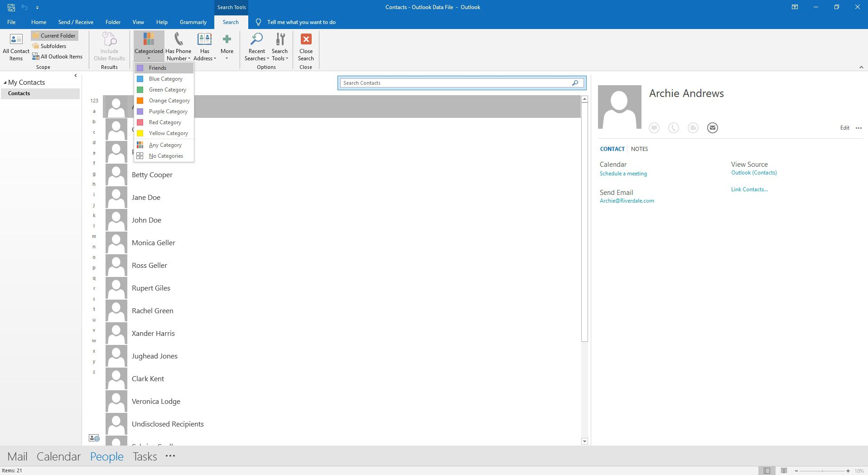Open Has Address dropdown
Screen dimensions: 868x475
point(205,47)
